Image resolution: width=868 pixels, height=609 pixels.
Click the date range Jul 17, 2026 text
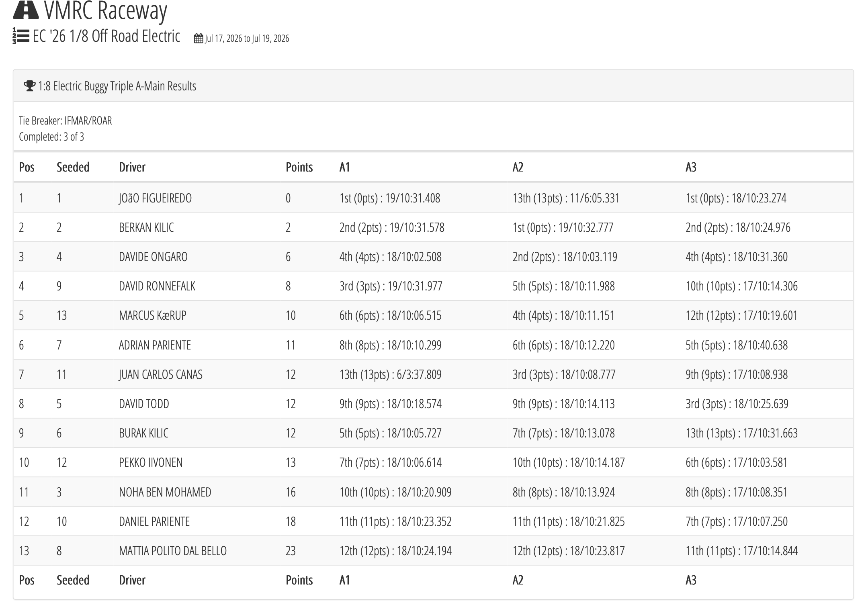pyautogui.click(x=247, y=39)
